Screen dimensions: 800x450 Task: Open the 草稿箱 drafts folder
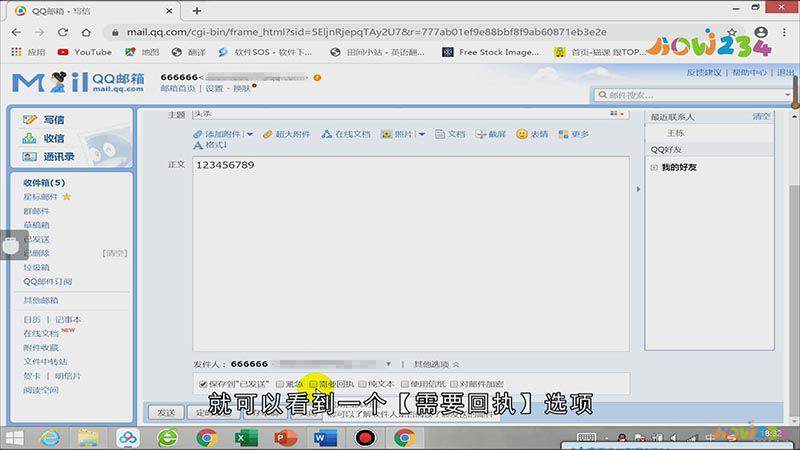36,225
